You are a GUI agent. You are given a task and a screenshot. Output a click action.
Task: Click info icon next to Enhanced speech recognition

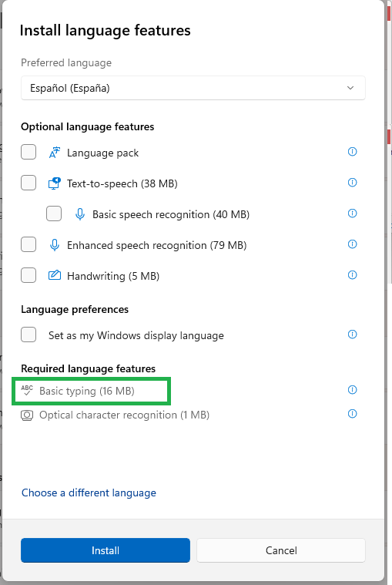(352, 244)
